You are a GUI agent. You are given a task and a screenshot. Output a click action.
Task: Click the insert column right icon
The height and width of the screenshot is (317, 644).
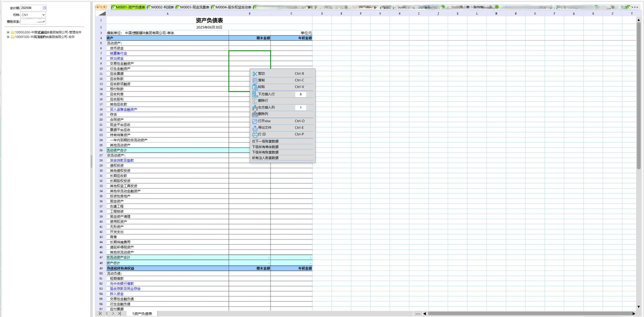click(x=255, y=108)
